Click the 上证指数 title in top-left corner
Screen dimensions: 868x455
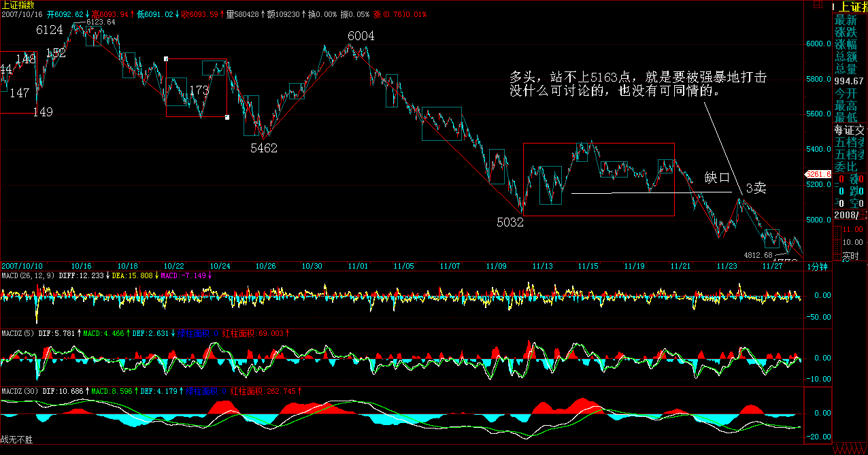[18, 5]
